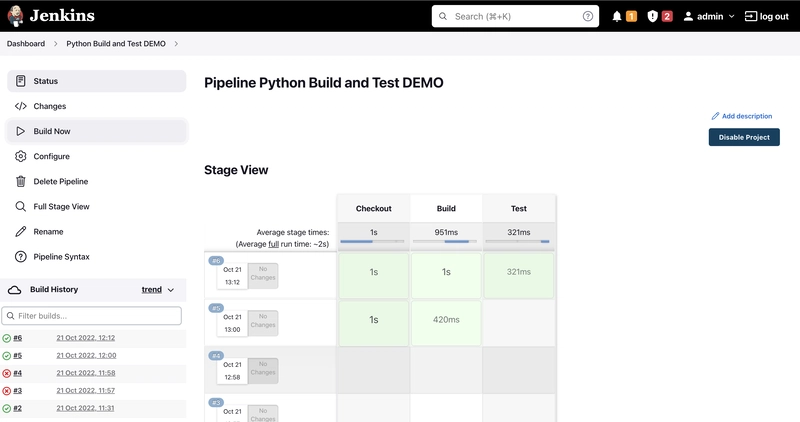Screen dimensions: 800x422
Task: Click the Delete Pipeline trash icon
Action: click(21, 181)
